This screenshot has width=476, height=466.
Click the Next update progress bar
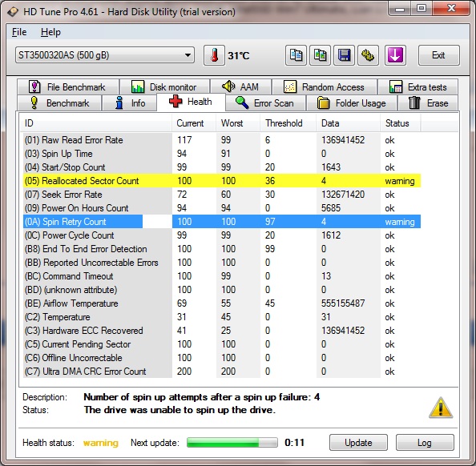click(x=232, y=442)
